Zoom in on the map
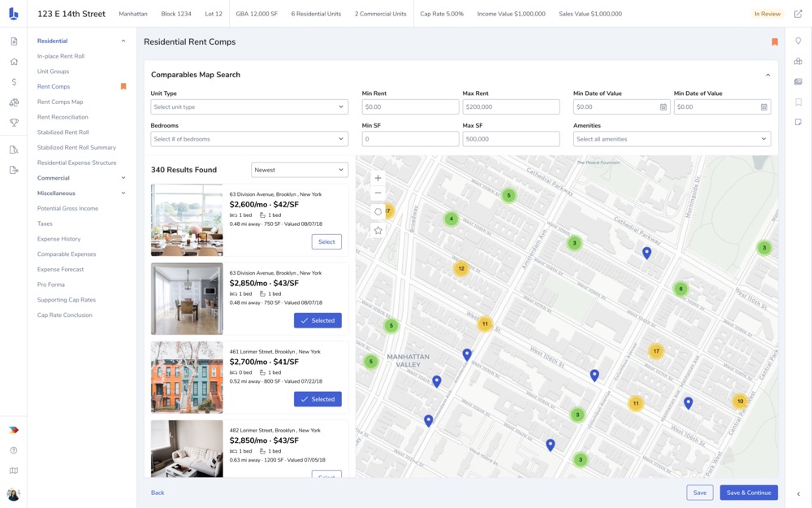This screenshot has height=508, width=812. (x=378, y=178)
